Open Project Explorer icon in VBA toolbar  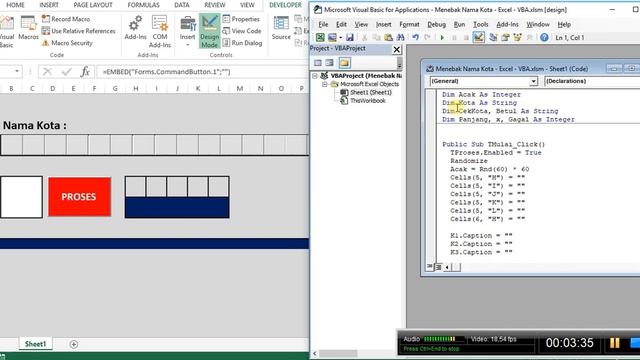coord(493,38)
